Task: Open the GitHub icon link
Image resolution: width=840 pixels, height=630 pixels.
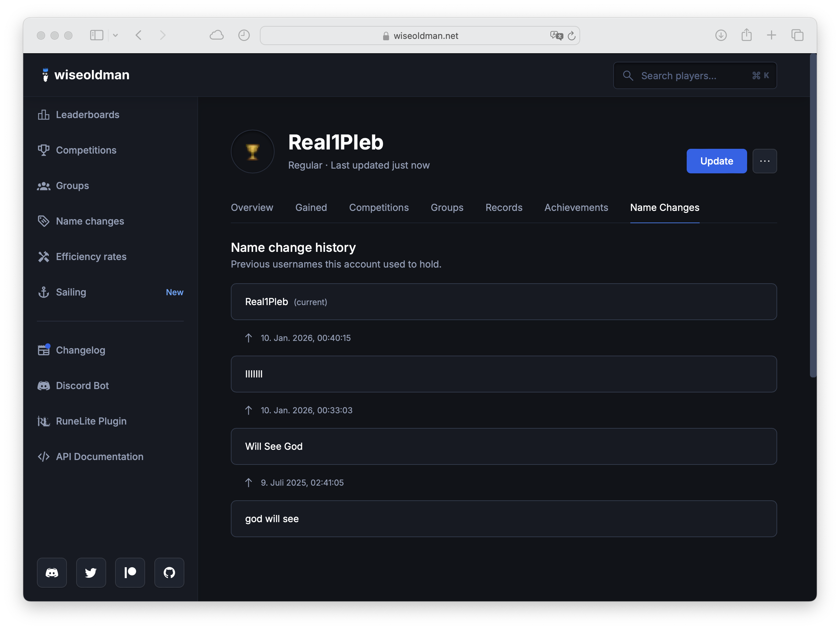Action: click(169, 572)
